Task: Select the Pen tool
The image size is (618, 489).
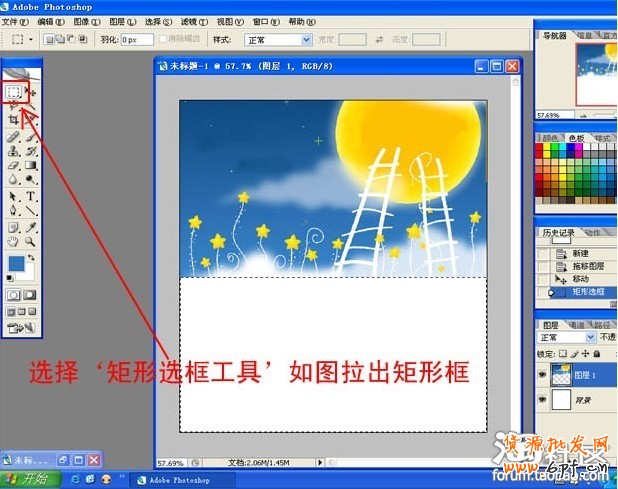Action: (x=13, y=210)
